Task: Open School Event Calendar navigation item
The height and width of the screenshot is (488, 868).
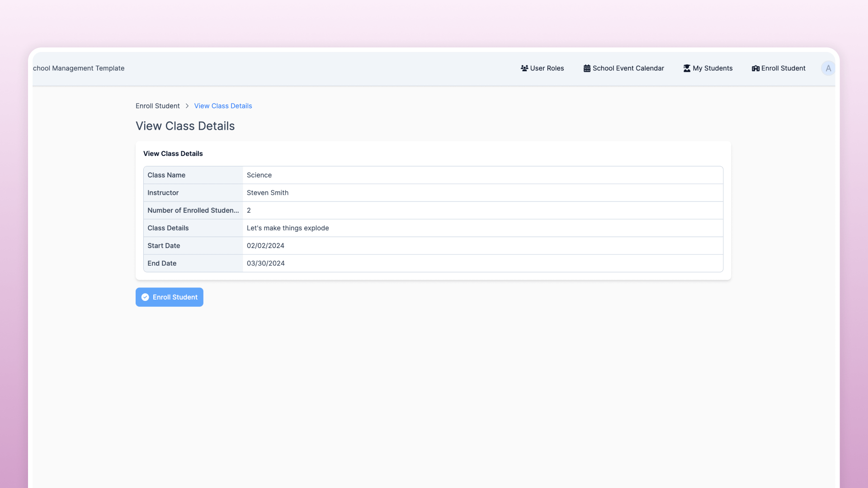Action: pyautogui.click(x=628, y=68)
